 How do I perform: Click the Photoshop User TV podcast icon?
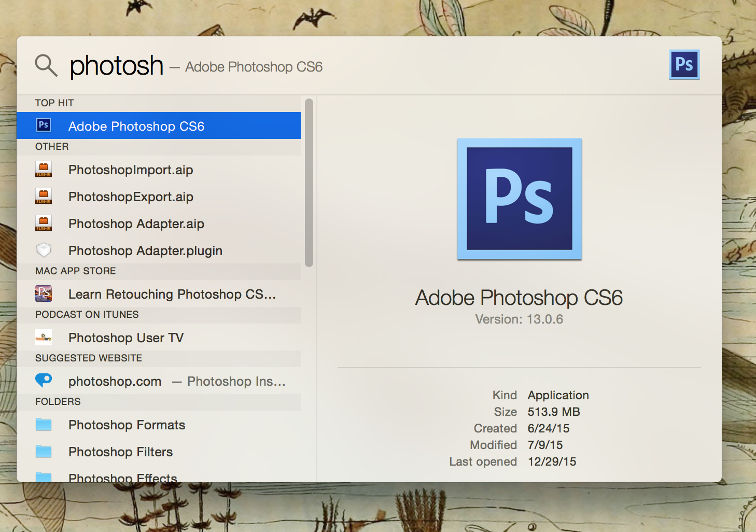[44, 337]
